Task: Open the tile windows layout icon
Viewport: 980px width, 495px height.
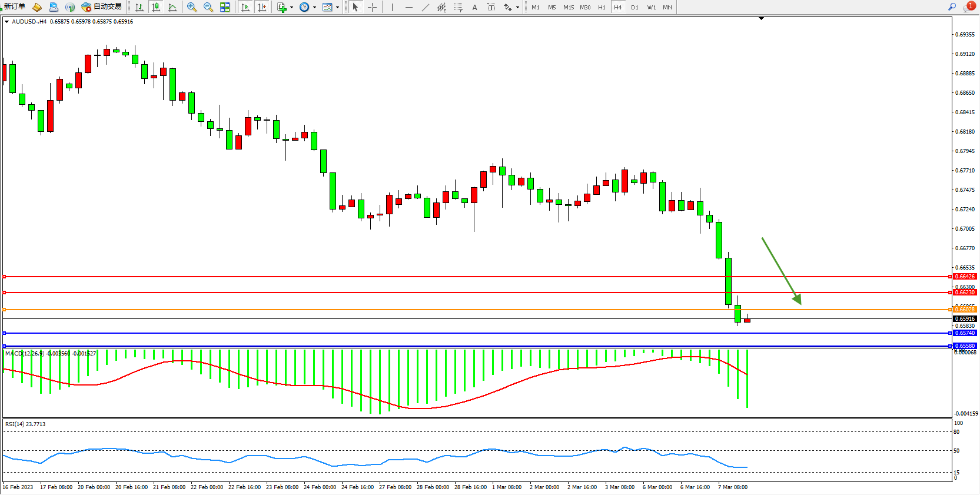Action: pos(225,7)
